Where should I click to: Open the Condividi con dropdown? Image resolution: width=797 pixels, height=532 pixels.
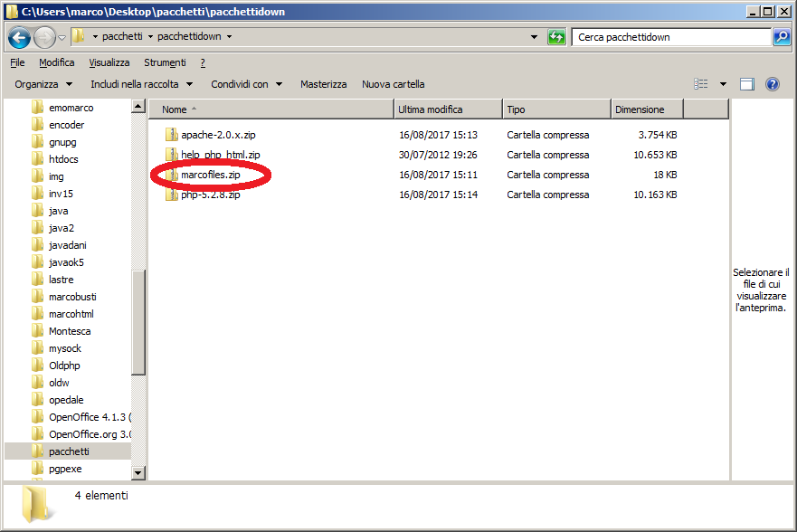coord(246,84)
